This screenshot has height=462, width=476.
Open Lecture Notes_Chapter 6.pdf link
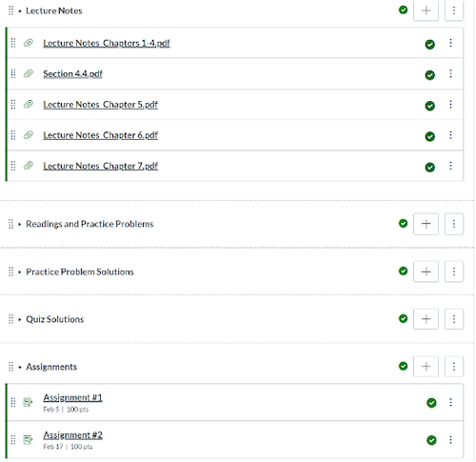101,135
